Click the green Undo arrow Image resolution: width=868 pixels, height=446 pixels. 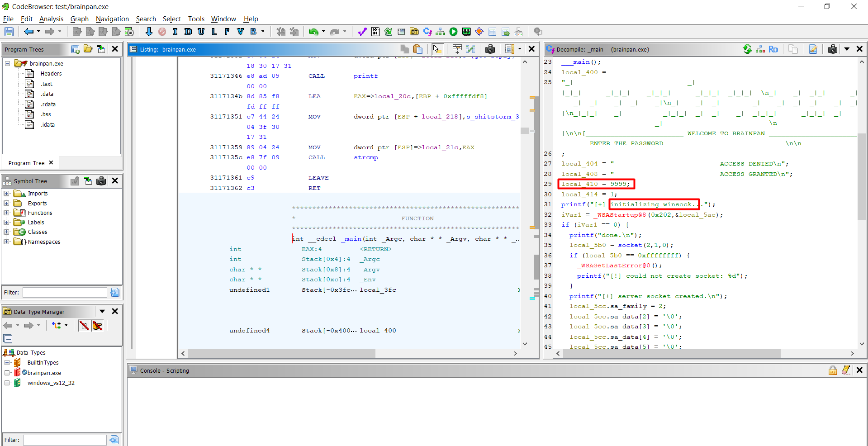click(x=313, y=32)
